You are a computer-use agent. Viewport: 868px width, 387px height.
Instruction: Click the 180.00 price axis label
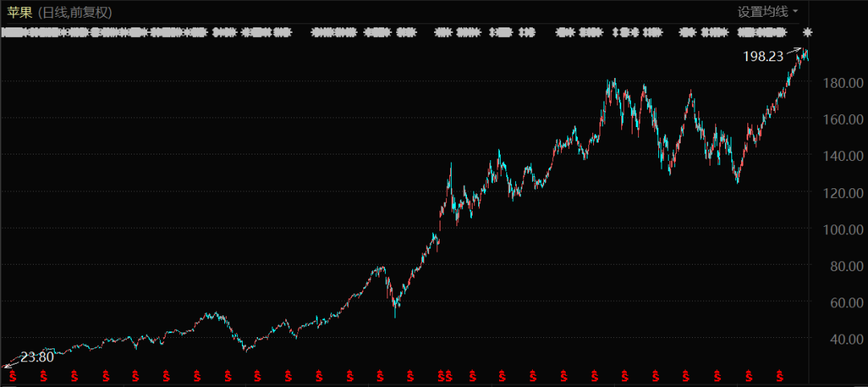[x=843, y=83]
